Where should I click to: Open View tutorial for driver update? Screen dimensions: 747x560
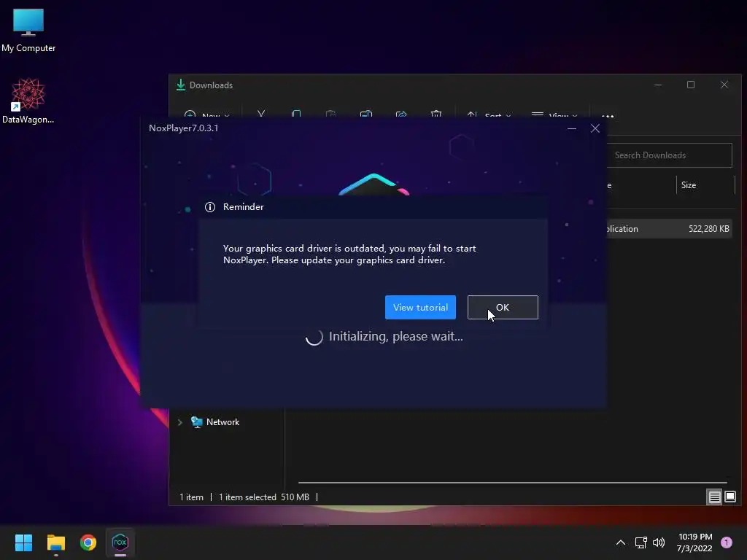(420, 307)
